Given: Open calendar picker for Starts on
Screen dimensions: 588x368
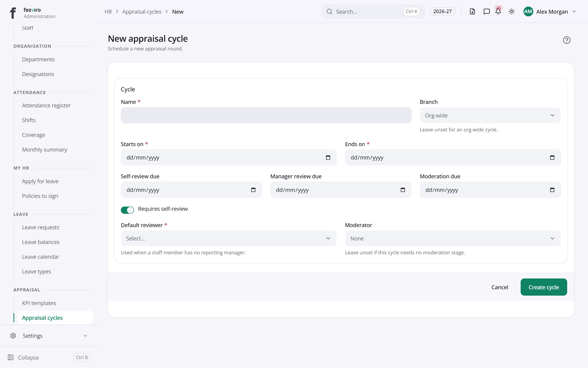Looking at the screenshot, I should pos(328,158).
